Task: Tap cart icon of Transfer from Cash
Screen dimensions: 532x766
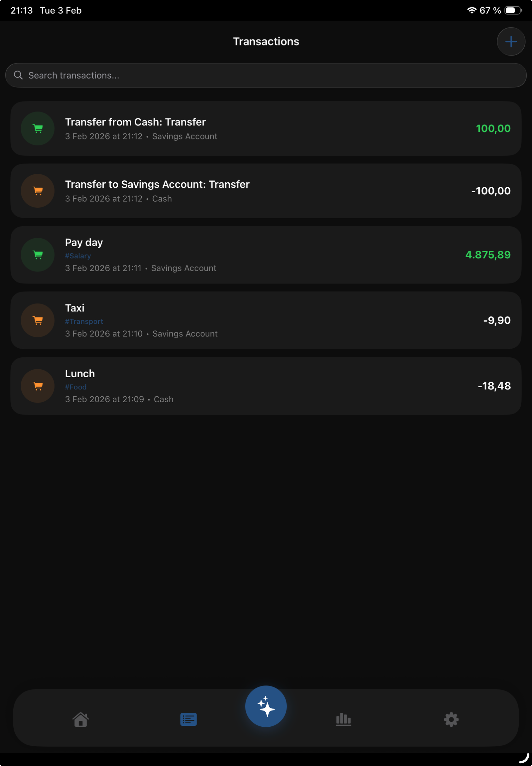Action: [38, 128]
